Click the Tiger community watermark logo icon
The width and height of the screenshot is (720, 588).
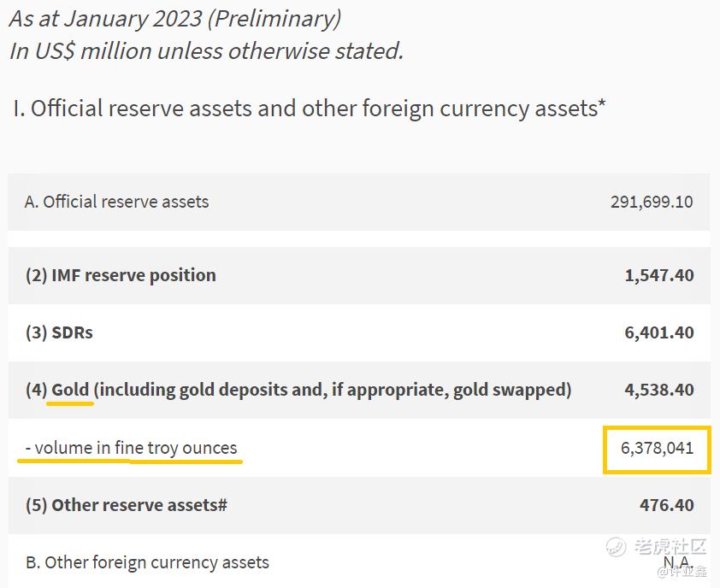tap(617, 545)
